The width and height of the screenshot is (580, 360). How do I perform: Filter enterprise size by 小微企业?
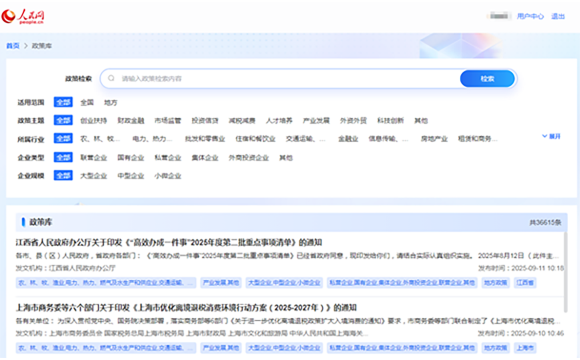tap(168, 176)
